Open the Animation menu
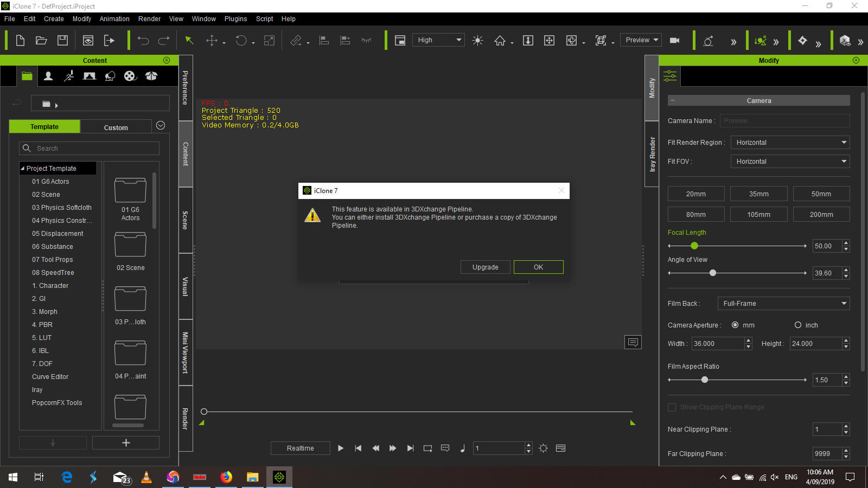868x488 pixels. pyautogui.click(x=114, y=19)
